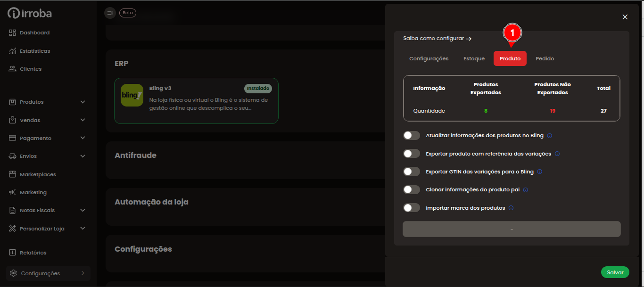Click the Salvar button

coord(615,272)
